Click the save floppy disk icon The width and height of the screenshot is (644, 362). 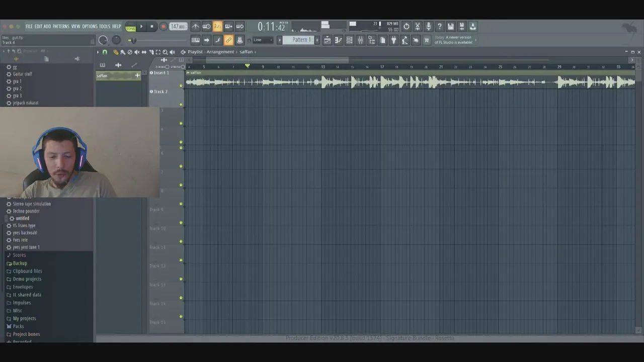click(x=451, y=27)
